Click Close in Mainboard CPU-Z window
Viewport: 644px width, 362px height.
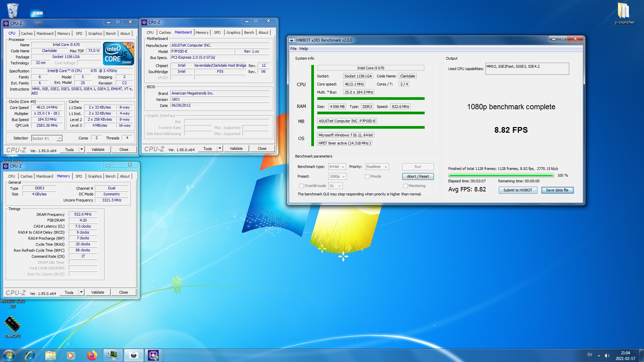click(x=262, y=148)
